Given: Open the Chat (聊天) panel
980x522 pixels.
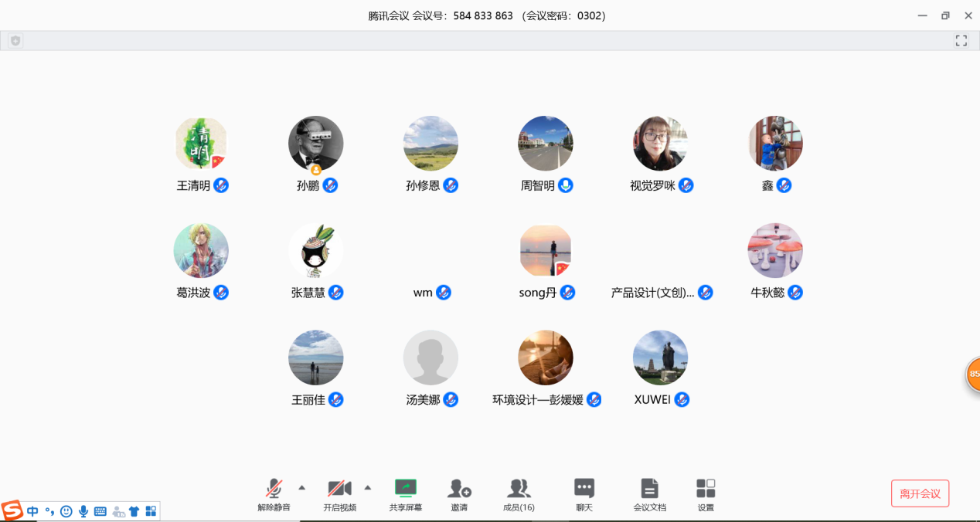Looking at the screenshot, I should click(x=584, y=489).
